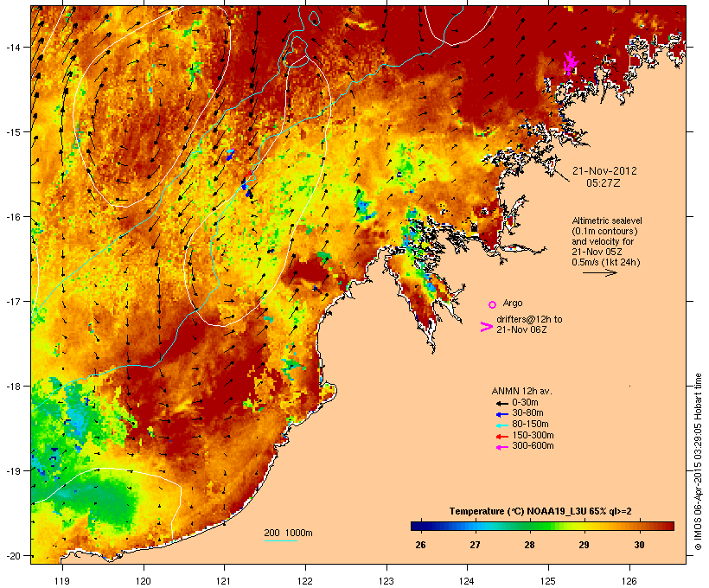Click the longitude label '120'
This screenshot has height=588, width=709.
pos(144,581)
